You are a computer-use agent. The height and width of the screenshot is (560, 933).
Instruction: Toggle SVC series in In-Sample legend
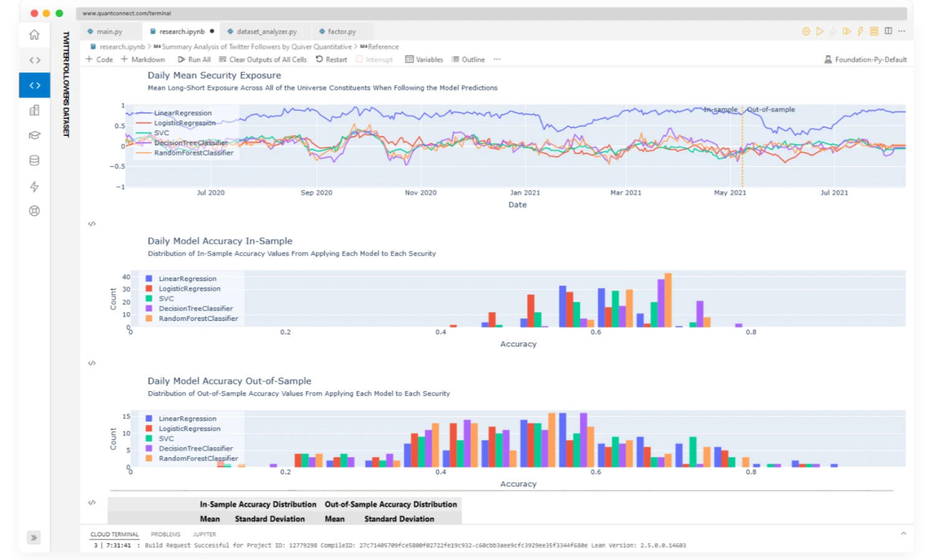(166, 299)
